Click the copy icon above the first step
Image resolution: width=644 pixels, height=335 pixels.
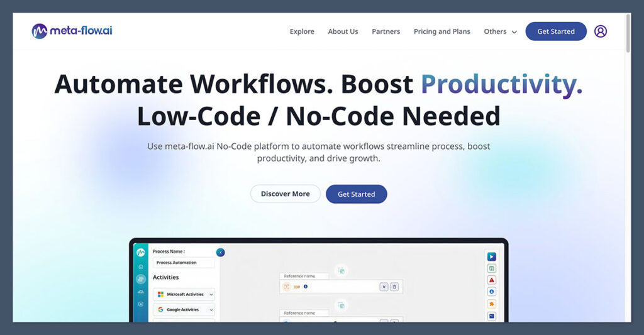pos(341,270)
